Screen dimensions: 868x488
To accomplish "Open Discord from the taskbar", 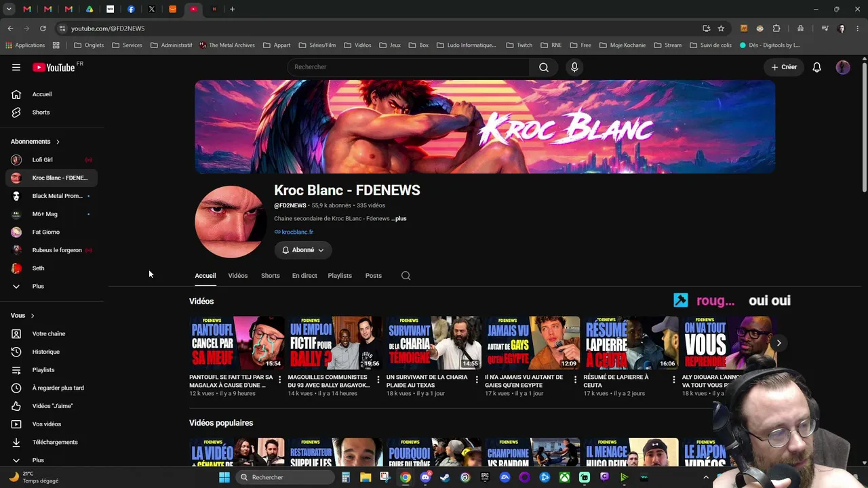I will 425,477.
